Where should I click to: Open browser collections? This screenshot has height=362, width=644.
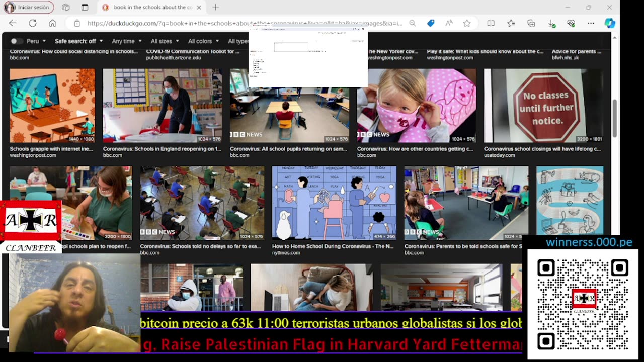pos(531,23)
